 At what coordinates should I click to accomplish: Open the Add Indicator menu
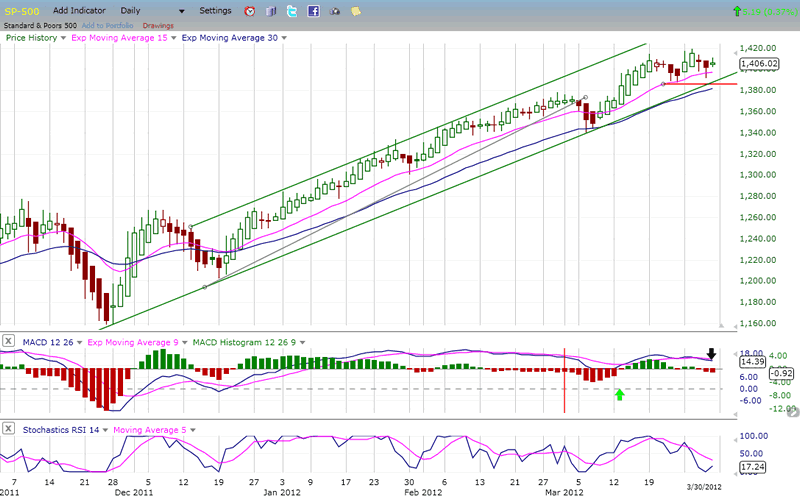click(79, 10)
